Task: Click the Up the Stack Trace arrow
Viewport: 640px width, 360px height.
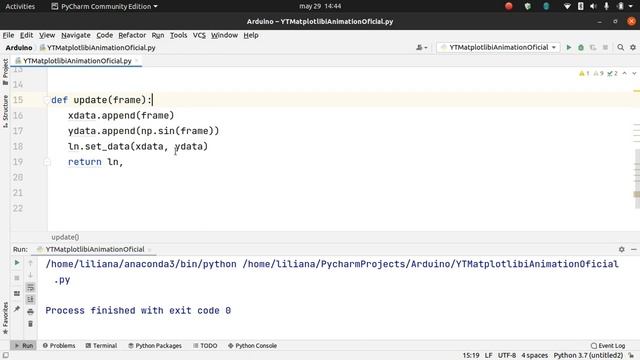Action: click(30, 263)
